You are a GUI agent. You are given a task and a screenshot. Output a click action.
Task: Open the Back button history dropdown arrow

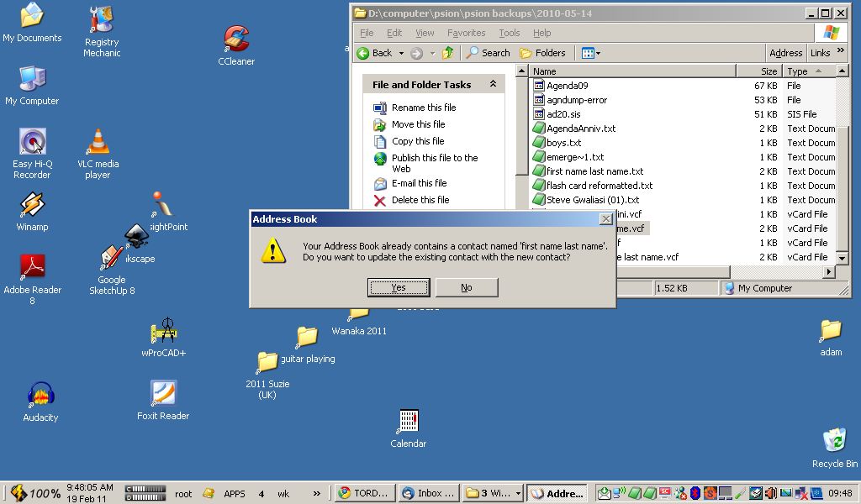coord(401,53)
